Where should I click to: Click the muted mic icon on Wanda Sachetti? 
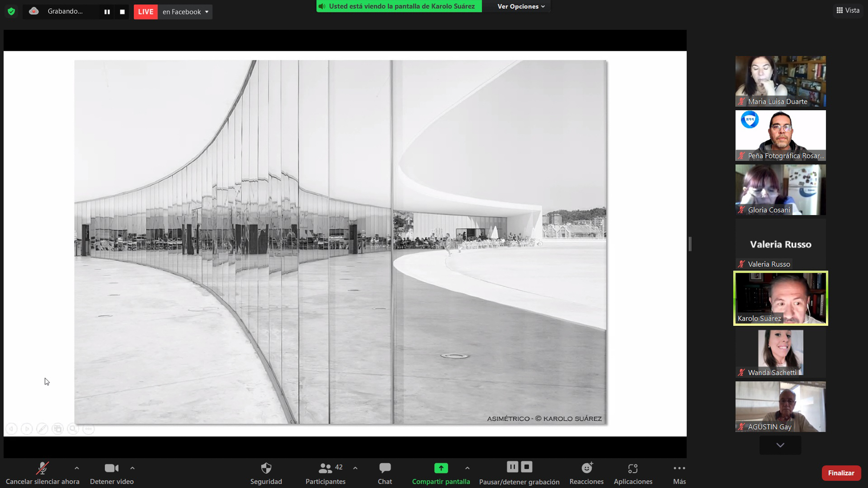click(x=741, y=373)
